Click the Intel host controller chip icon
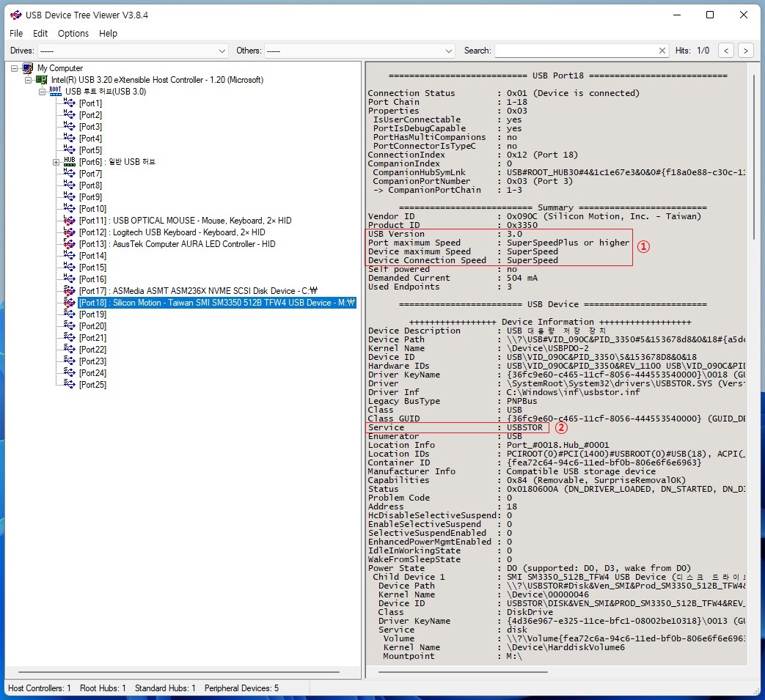 (42, 79)
